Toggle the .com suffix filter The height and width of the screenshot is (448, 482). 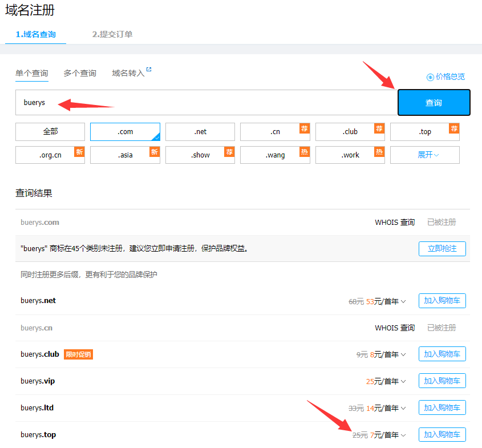(125, 132)
